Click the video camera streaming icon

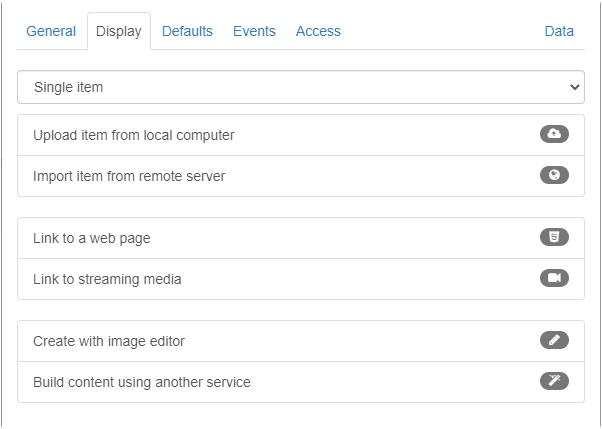tap(554, 278)
